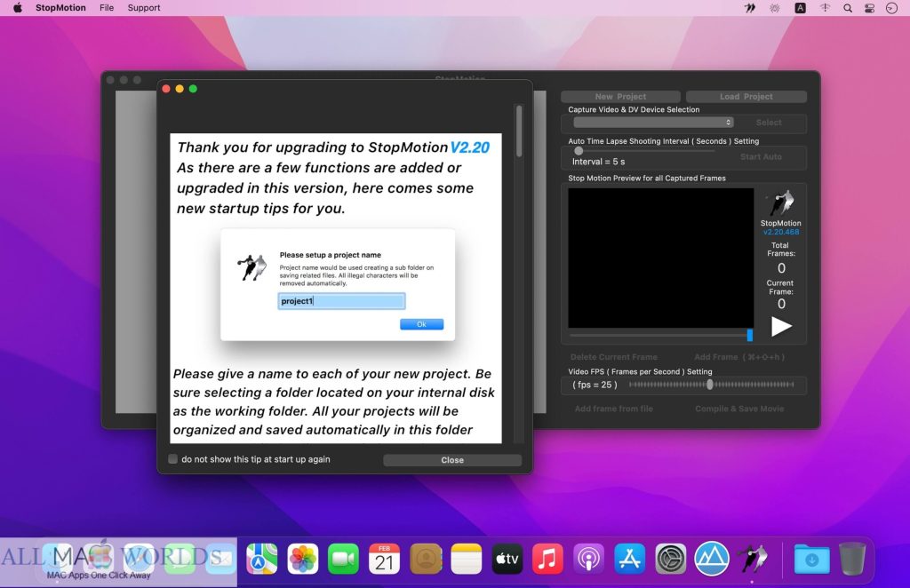Open Apple TV from the dock
The width and height of the screenshot is (910, 588).
pos(507,559)
